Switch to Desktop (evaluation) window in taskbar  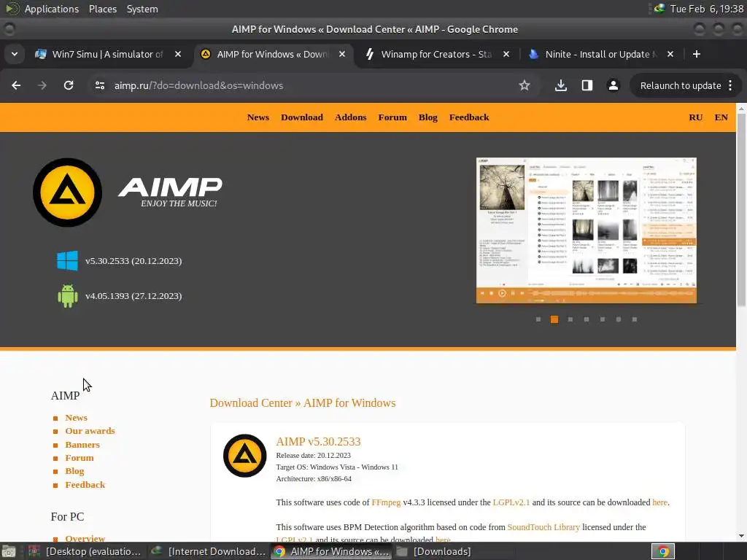coord(86,551)
